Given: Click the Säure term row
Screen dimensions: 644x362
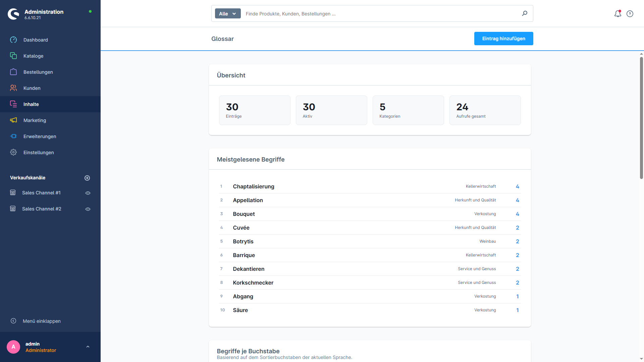Looking at the screenshot, I should coord(370,310).
